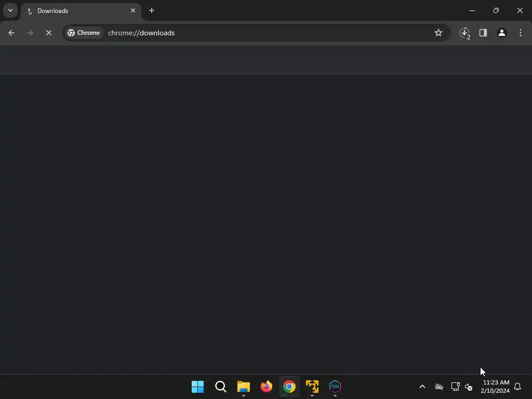Toggle the side panel
Image resolution: width=532 pixels, height=399 pixels.
[x=483, y=33]
